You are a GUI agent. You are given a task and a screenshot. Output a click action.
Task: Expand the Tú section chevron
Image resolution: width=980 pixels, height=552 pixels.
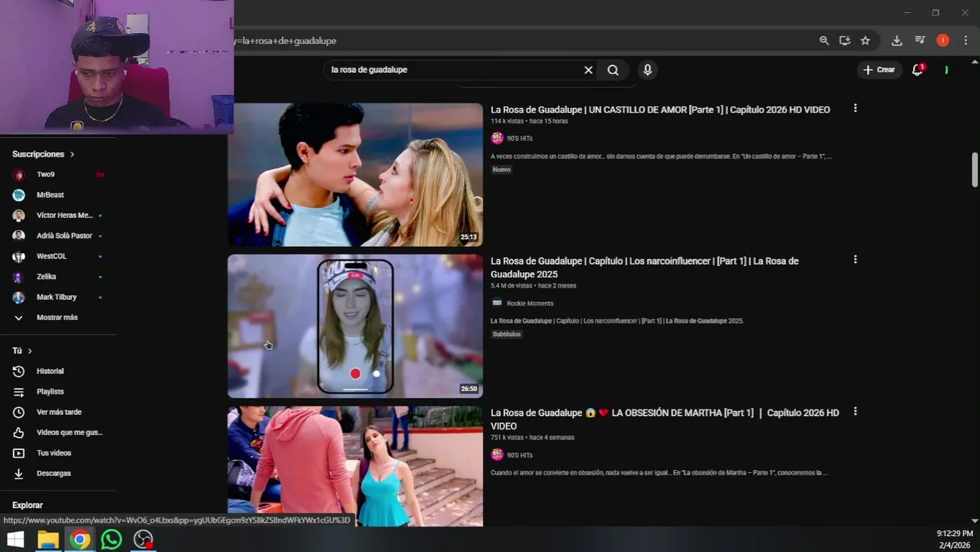pos(30,351)
